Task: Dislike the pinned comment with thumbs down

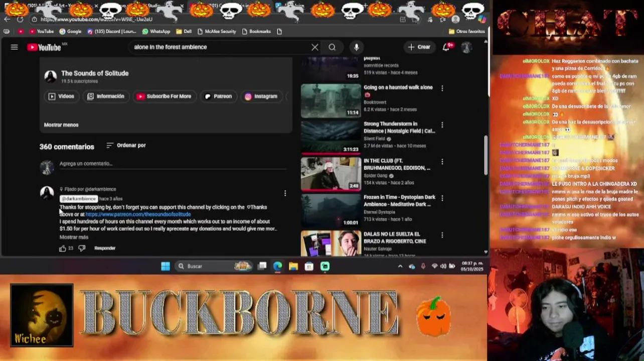Action: [82, 248]
